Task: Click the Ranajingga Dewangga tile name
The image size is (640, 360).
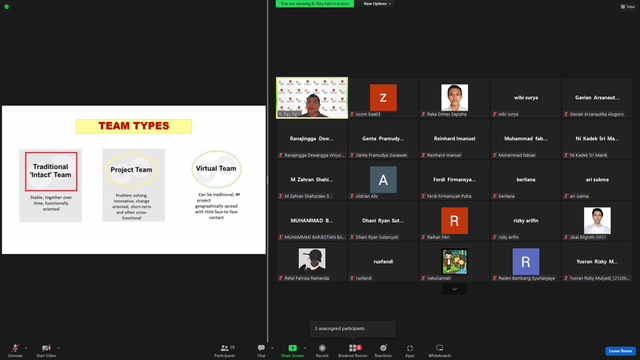Action: pyautogui.click(x=312, y=138)
